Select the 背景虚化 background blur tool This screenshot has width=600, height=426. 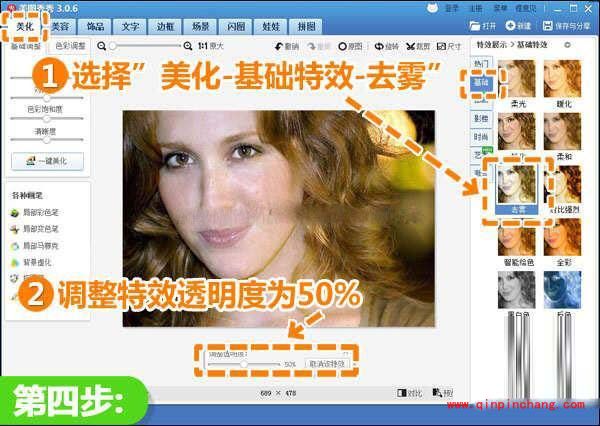(x=31, y=263)
